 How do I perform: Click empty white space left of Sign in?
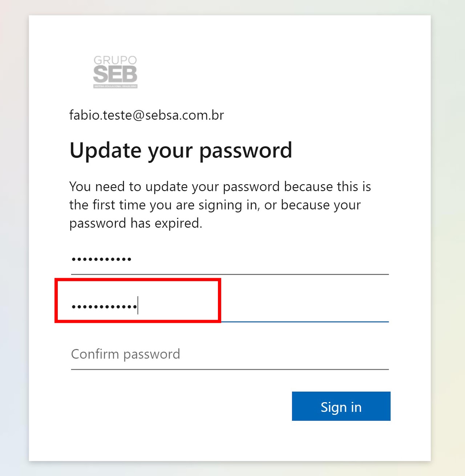pos(182,407)
